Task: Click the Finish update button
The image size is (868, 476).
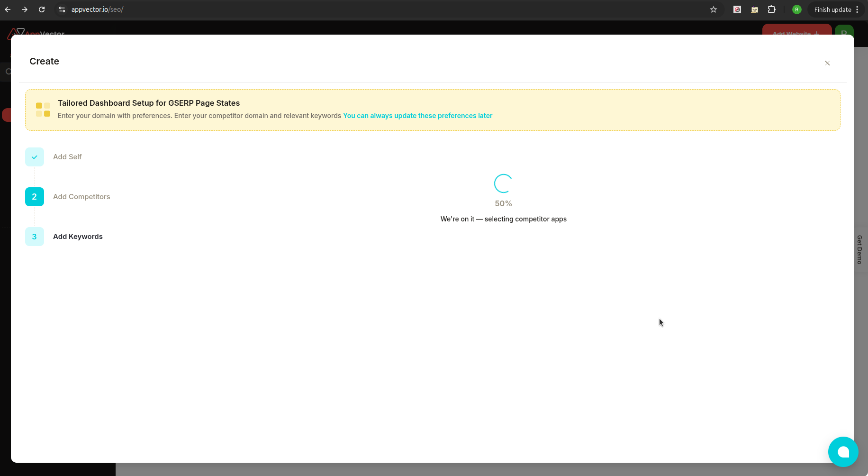Action: click(832, 9)
